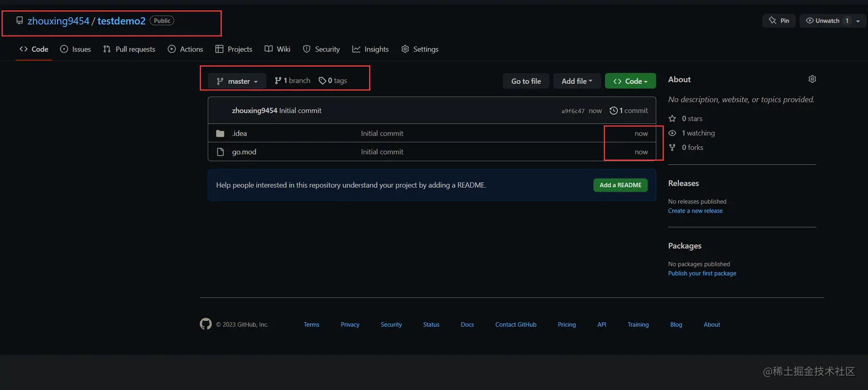The height and width of the screenshot is (390, 868).
Task: Open the testdemo2 repository link
Action: [122, 21]
